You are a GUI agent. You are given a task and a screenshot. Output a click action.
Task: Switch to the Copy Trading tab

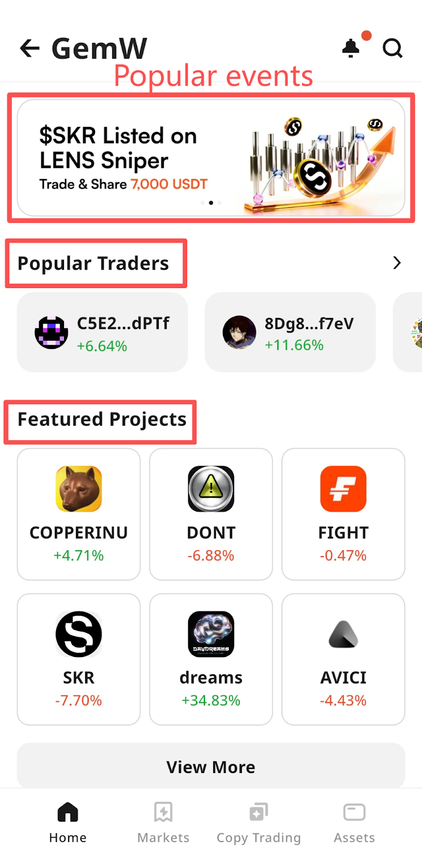tap(259, 822)
